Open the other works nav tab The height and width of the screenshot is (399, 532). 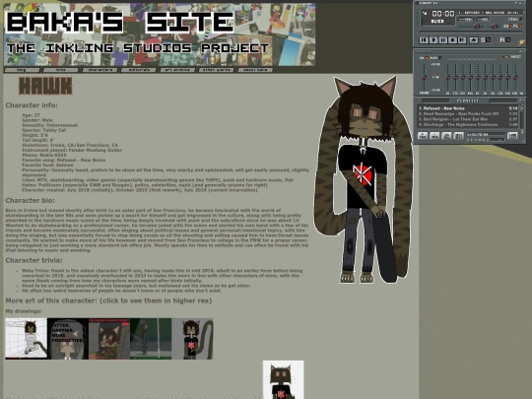pos(216,70)
